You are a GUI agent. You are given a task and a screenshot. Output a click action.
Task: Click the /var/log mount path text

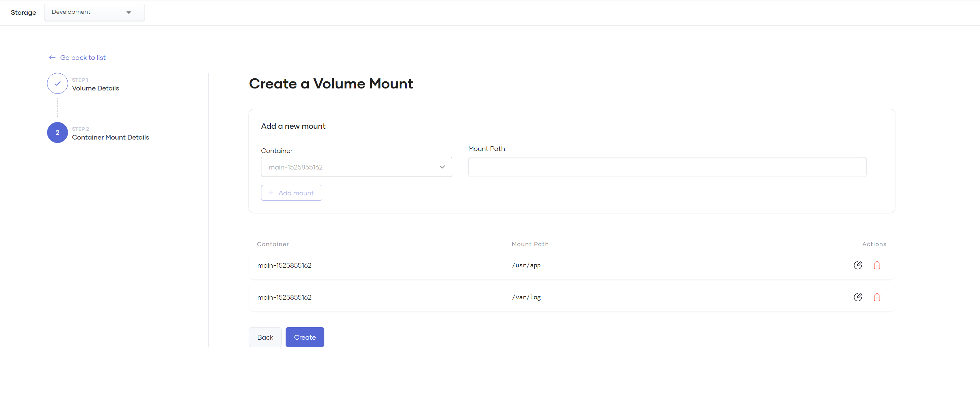tap(526, 297)
